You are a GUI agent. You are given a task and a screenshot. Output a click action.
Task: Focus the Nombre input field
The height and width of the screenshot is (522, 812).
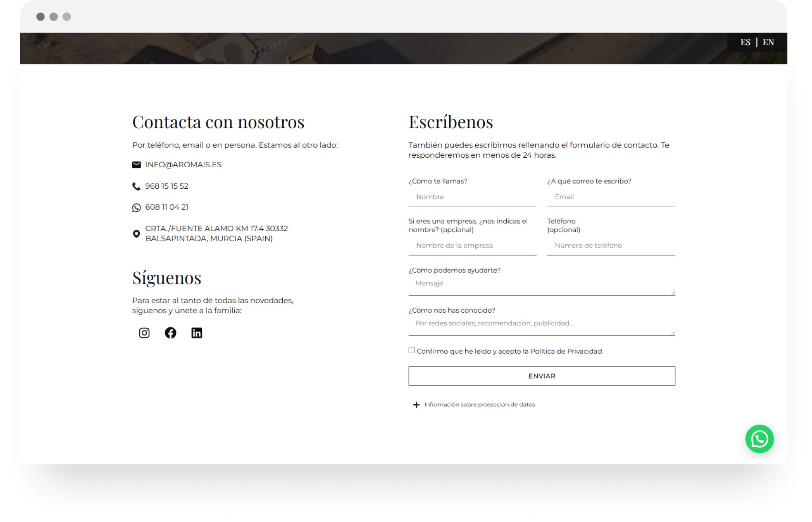point(473,197)
